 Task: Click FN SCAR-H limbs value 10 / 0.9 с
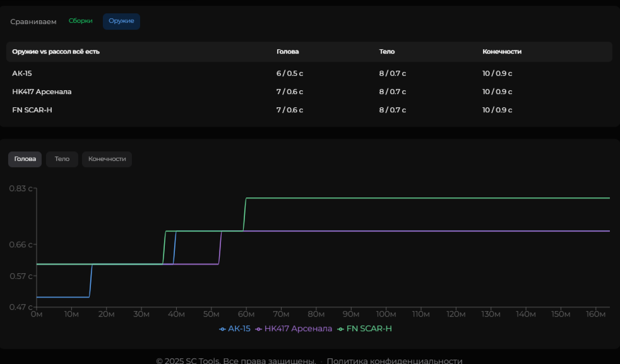pos(497,110)
